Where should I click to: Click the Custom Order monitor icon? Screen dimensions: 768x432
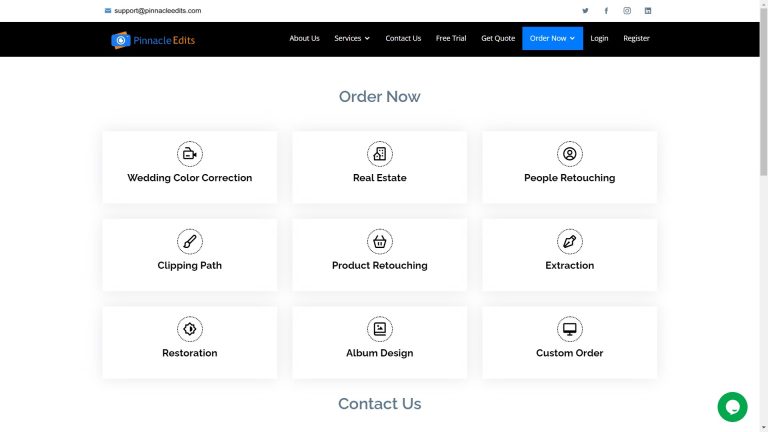(569, 328)
